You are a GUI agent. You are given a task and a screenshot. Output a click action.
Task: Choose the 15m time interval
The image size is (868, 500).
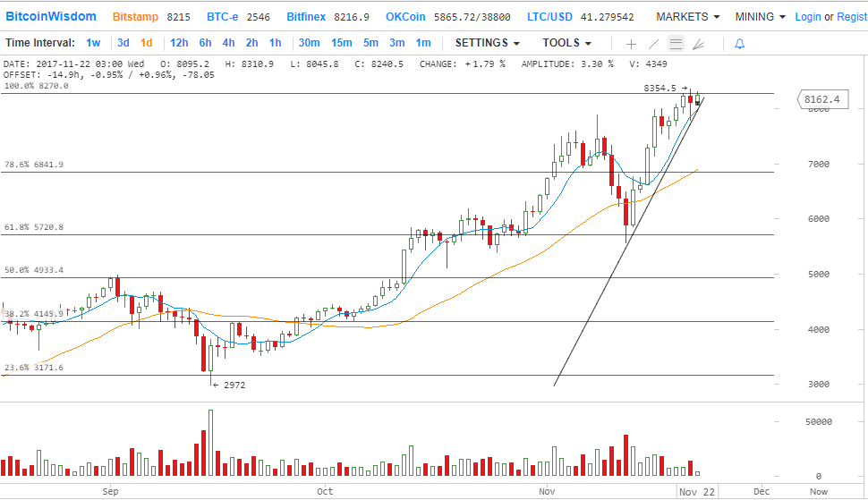pos(341,43)
